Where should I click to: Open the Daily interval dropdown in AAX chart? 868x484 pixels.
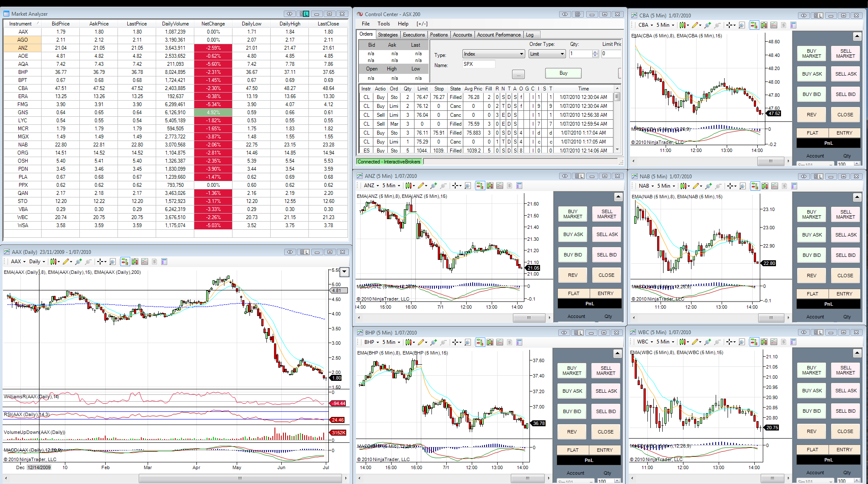point(37,262)
